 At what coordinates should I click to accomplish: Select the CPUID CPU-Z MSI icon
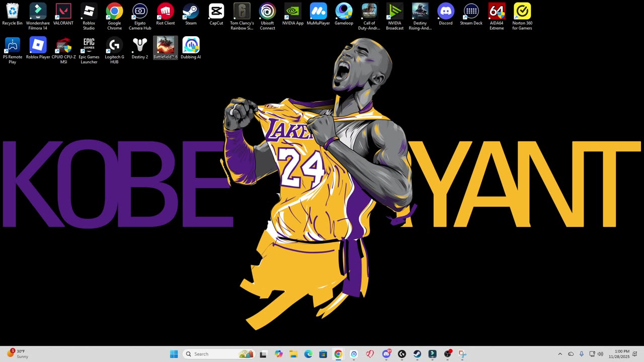pos(63,50)
